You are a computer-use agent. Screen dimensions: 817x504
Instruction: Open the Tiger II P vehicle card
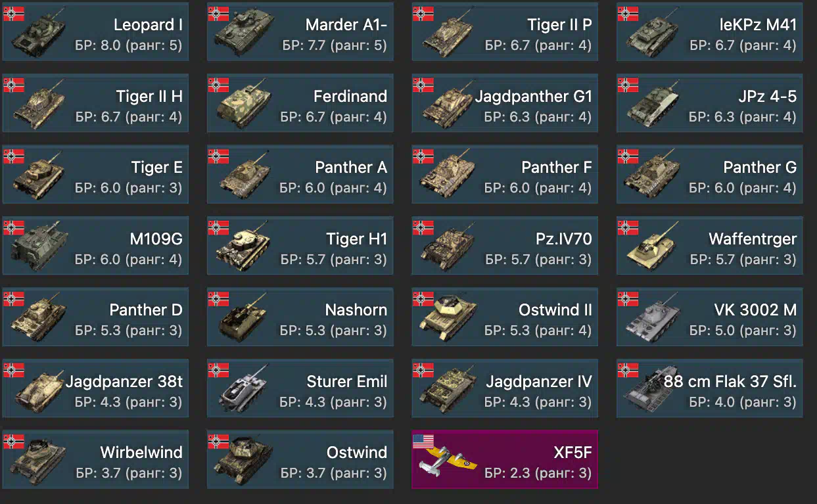pos(505,32)
